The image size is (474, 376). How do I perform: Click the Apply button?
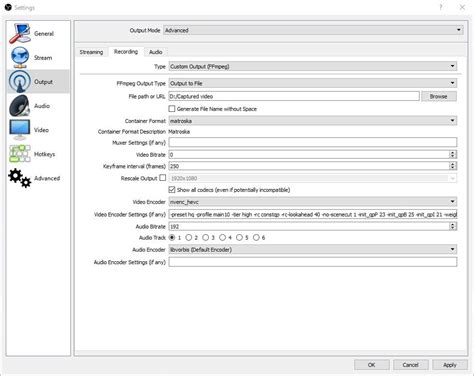[x=450, y=365]
